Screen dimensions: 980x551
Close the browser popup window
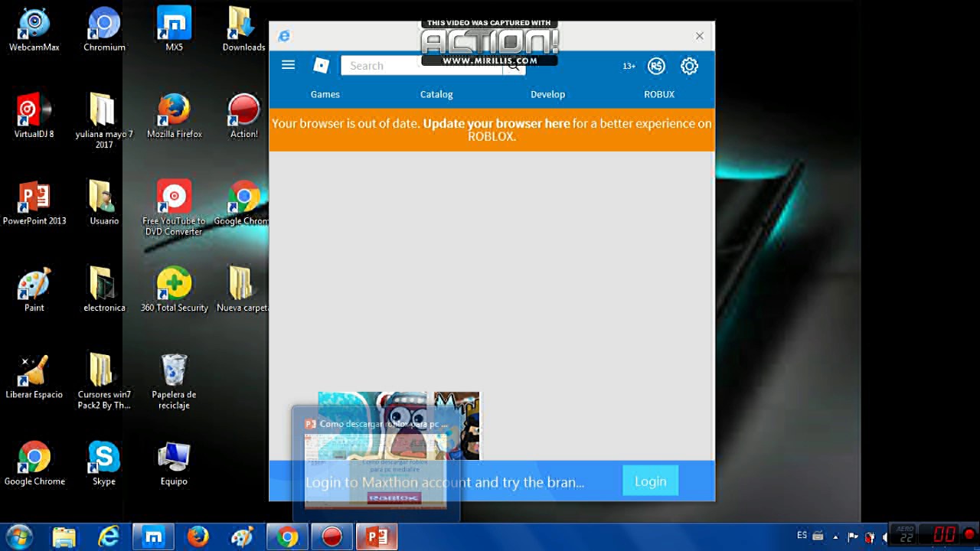[x=699, y=36]
